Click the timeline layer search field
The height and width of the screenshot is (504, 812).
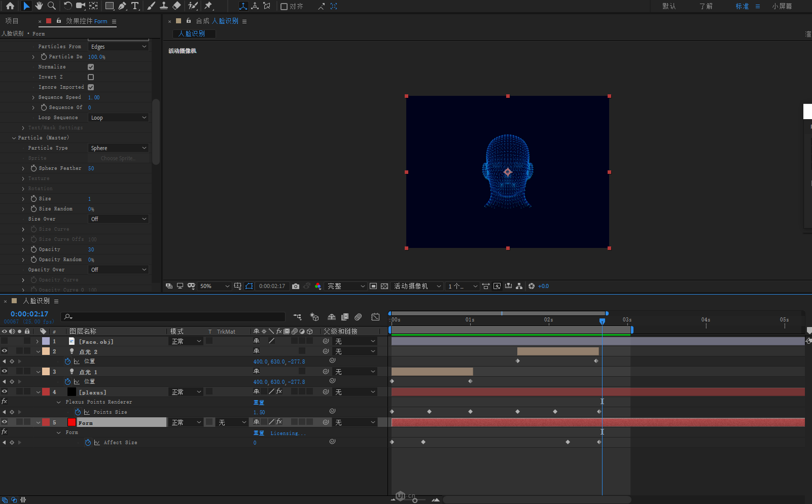pyautogui.click(x=173, y=317)
